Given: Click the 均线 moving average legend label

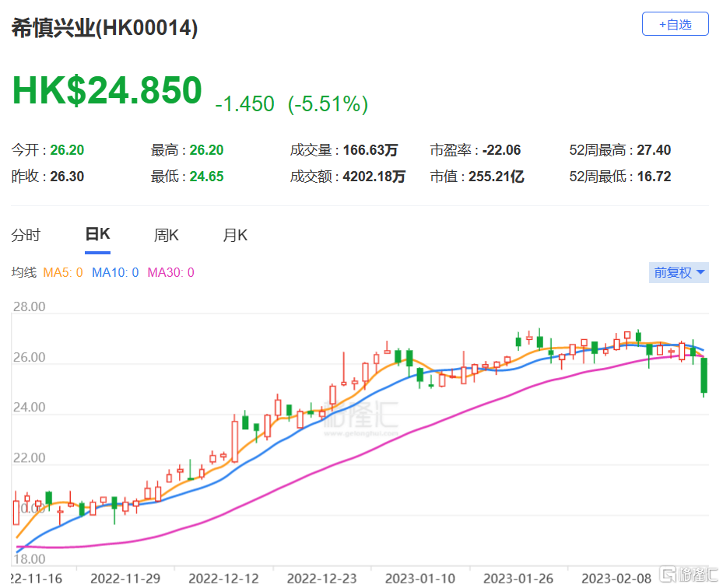Looking at the screenshot, I should tap(23, 273).
